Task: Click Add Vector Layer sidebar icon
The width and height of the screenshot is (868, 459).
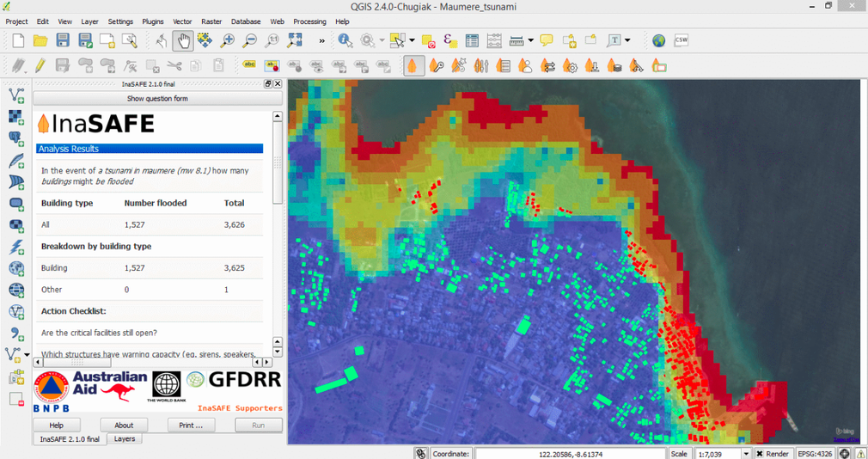Action: (x=15, y=95)
